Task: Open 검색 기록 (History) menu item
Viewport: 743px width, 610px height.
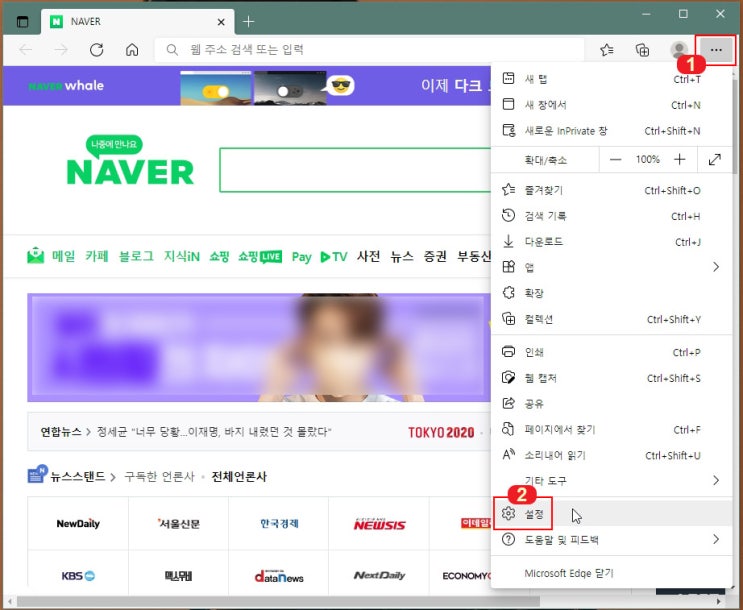Action: coord(611,216)
